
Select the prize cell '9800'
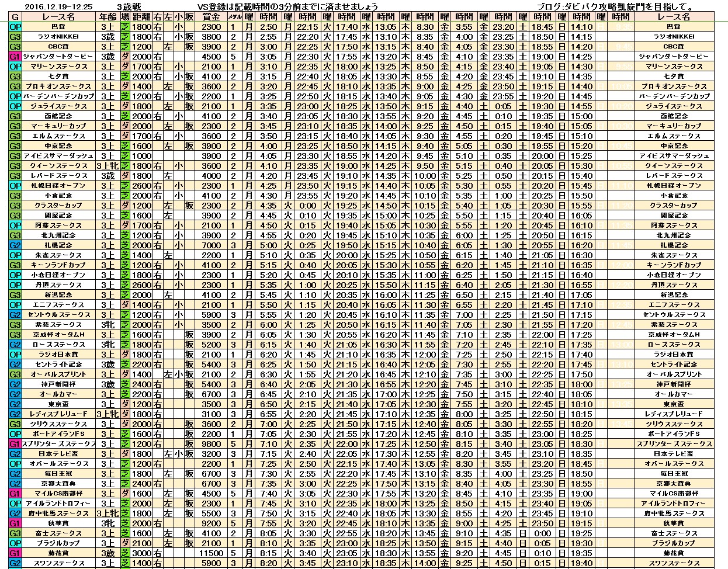pyautogui.click(x=211, y=444)
